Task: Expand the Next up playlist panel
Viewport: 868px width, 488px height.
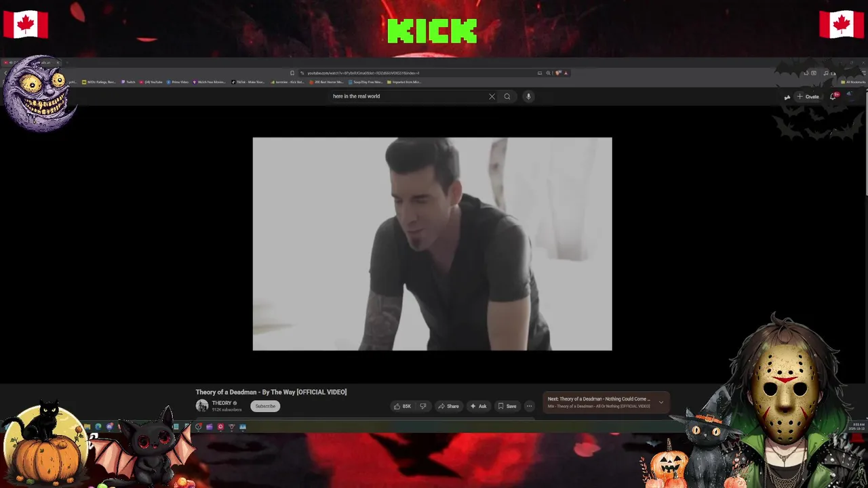Action: 661,403
